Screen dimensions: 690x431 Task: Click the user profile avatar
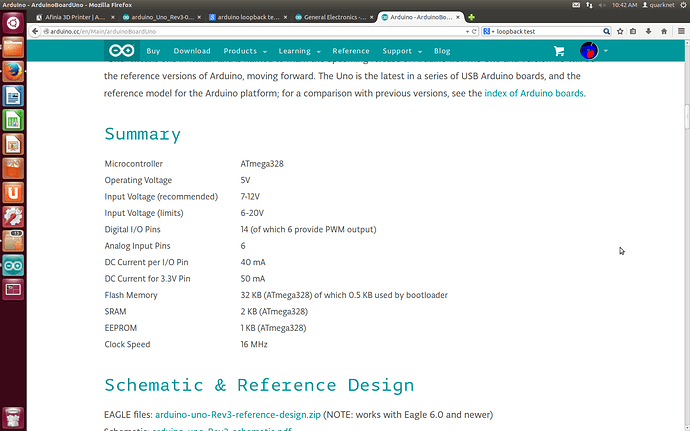coord(589,51)
